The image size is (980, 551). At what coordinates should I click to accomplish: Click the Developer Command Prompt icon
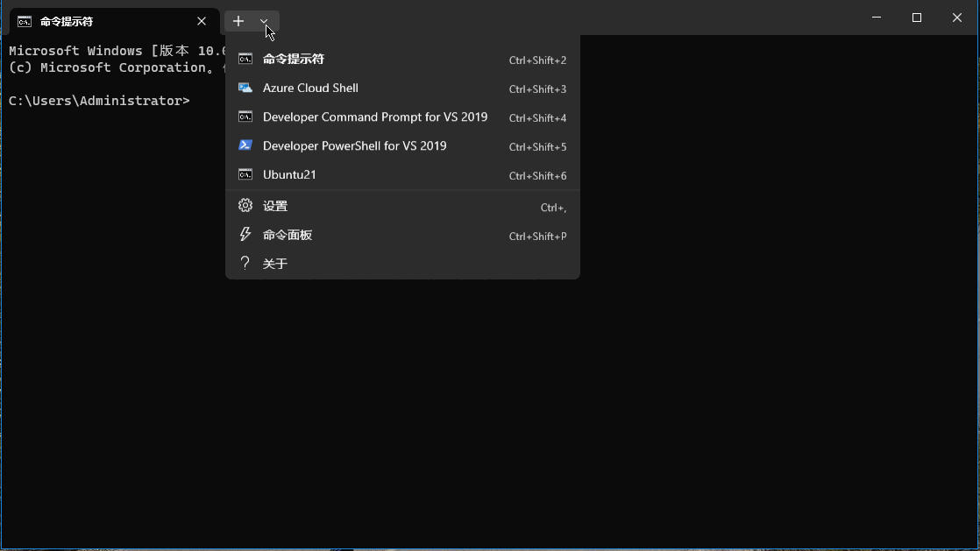245,117
